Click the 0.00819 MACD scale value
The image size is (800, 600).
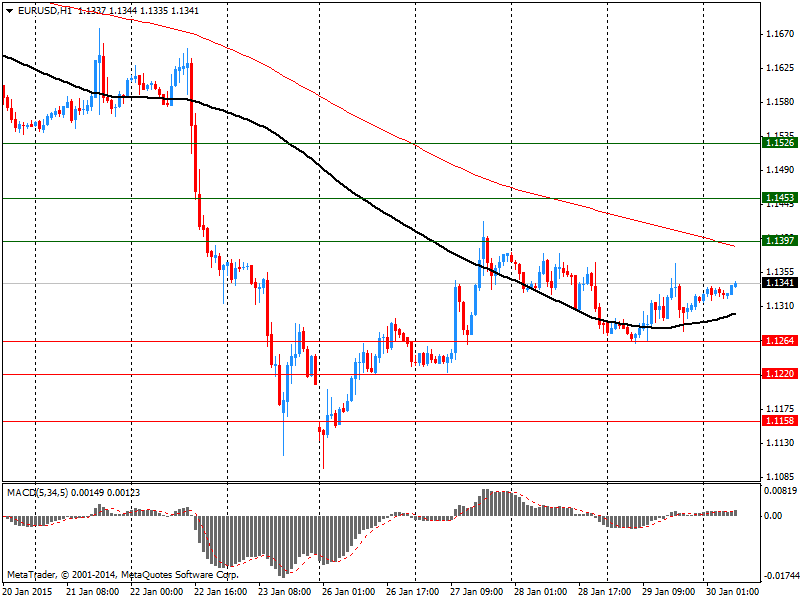coord(781,491)
